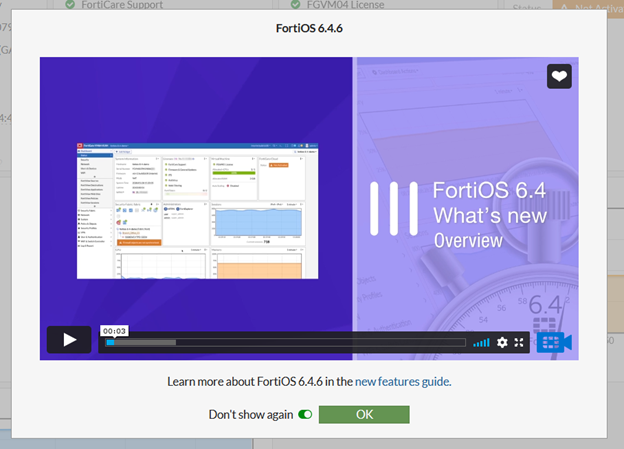Screen dimensions: 624x449
Task: Click the FortiOS 6.4 What's new text
Action: pyautogui.click(x=475, y=204)
